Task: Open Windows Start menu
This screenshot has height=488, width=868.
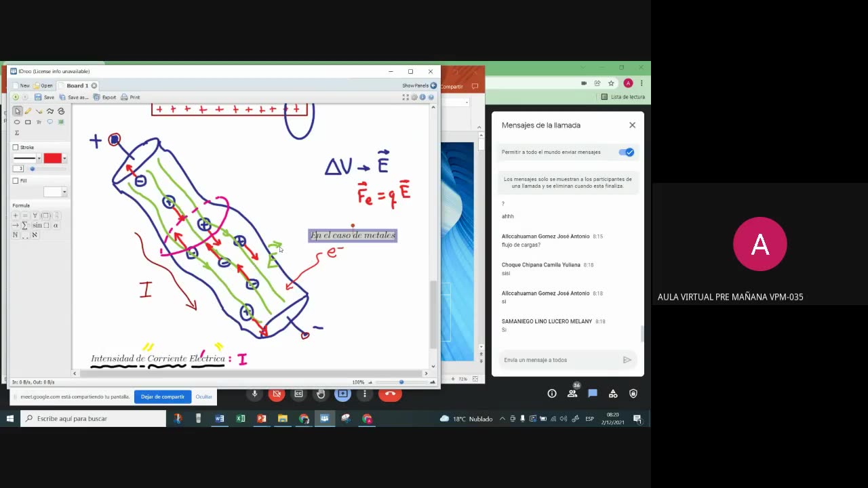Action: (x=10, y=419)
